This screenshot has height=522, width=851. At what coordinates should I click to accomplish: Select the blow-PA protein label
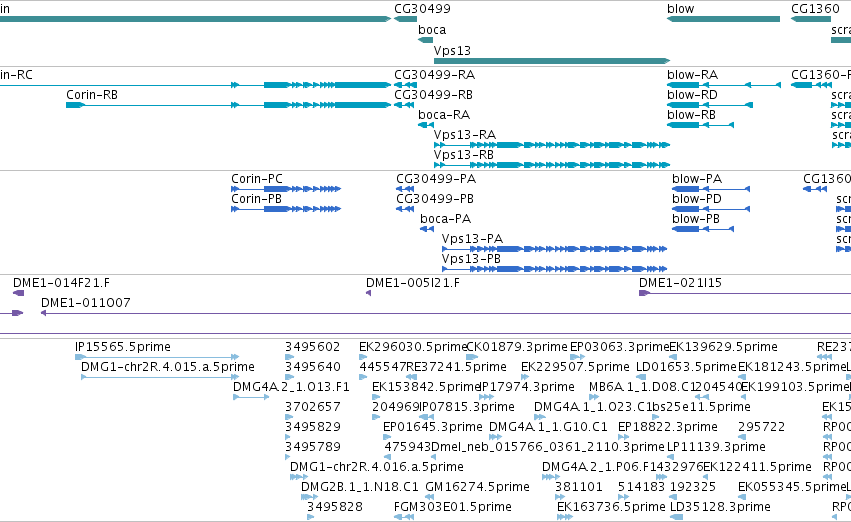[697, 179]
